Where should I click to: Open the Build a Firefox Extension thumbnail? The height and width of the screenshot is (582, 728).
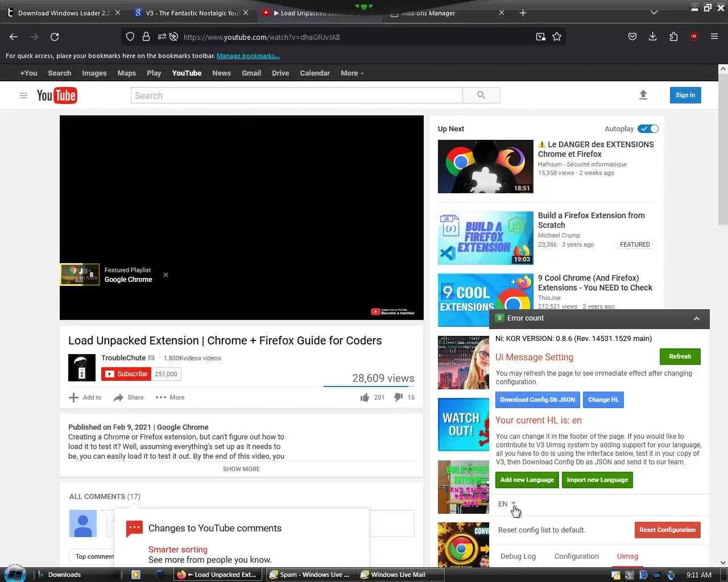click(x=486, y=238)
